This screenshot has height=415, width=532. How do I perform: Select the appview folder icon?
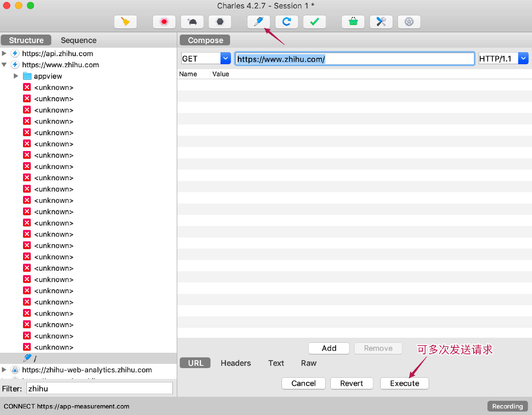pos(27,76)
